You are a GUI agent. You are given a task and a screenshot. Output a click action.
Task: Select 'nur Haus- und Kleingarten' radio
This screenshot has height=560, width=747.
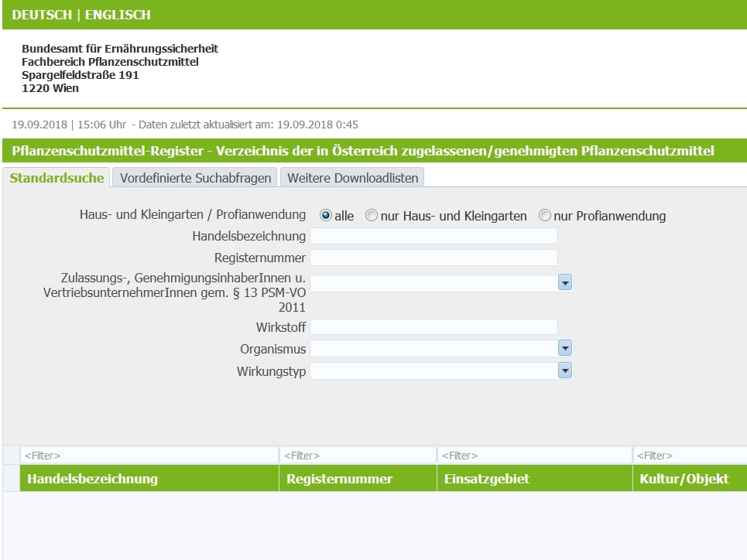(372, 216)
